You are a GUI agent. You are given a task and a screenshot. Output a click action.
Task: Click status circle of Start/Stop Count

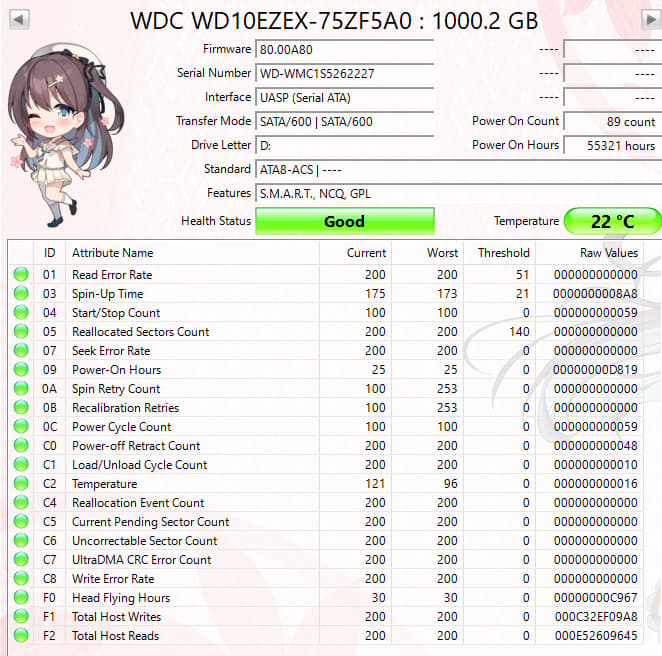pos(21,312)
